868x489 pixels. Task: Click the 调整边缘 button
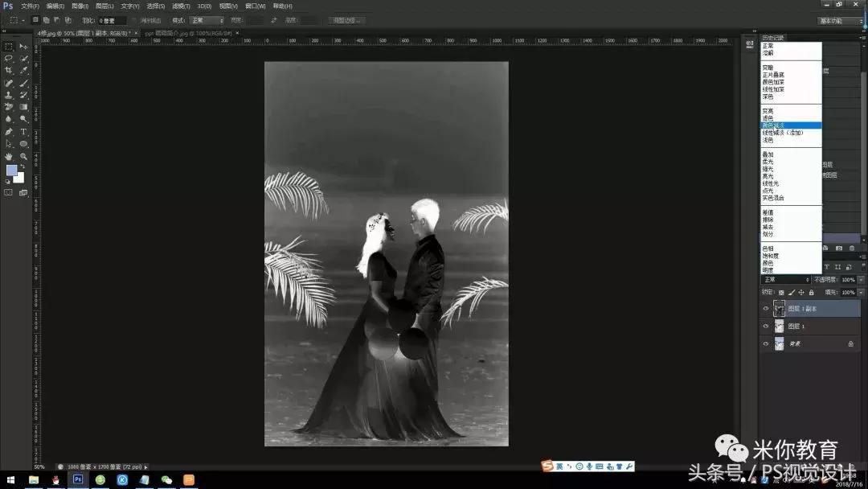pyautogui.click(x=346, y=20)
